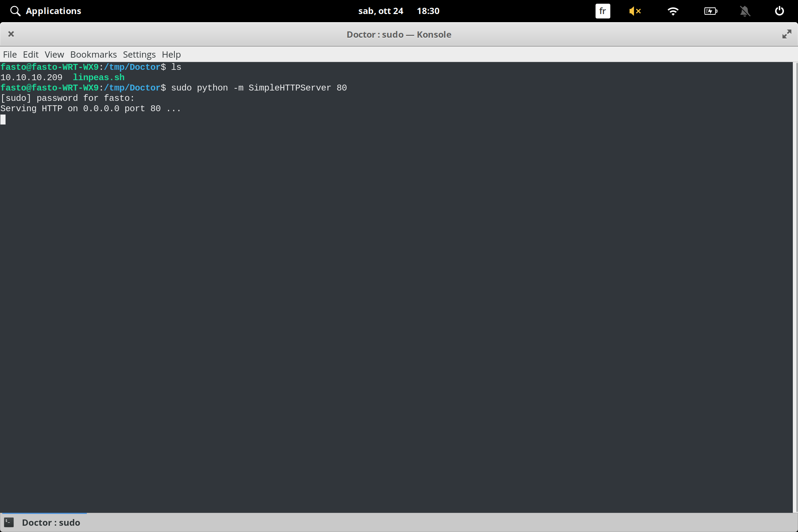Screen dimensions: 798x532
Task: Click the terminal icon on the Doctor tab
Action: pos(9,522)
